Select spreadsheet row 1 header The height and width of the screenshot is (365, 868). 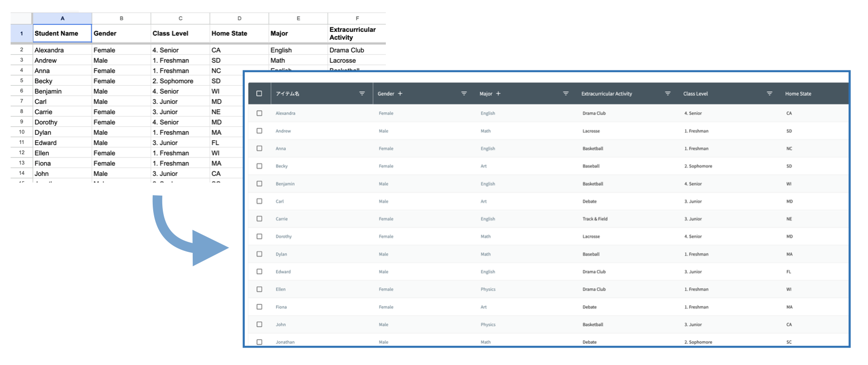pos(21,33)
